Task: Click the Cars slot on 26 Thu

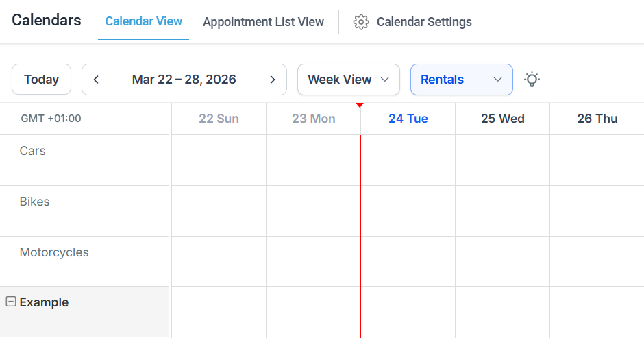Action: coord(596,160)
